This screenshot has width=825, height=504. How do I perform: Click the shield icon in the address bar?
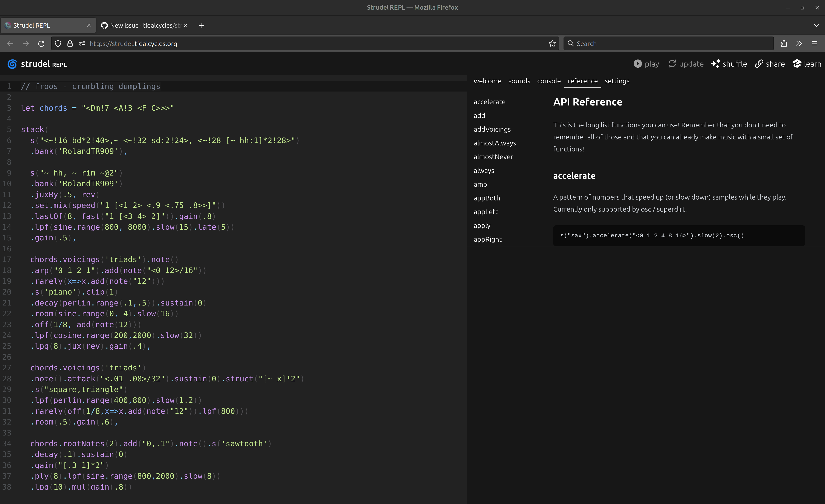58,44
